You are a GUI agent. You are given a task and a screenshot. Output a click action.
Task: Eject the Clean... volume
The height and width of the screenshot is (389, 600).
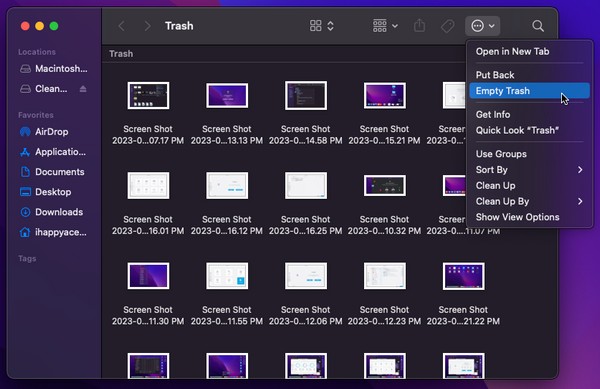83,89
